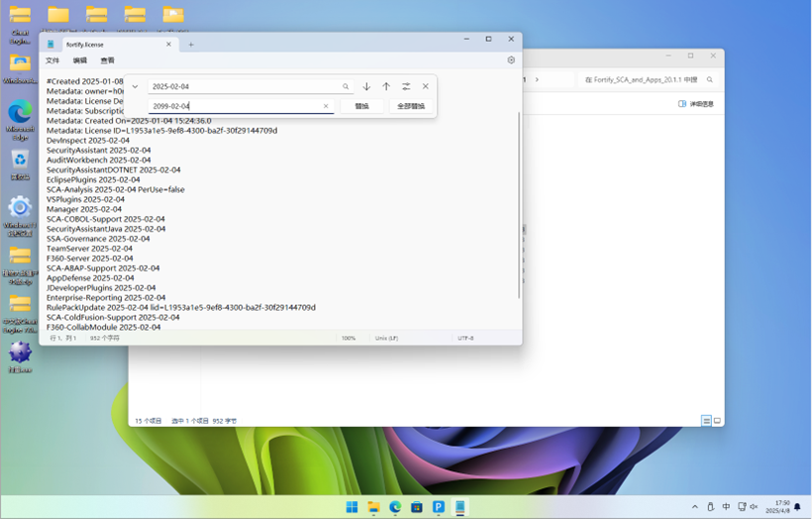The image size is (812, 519).
Task: Open Notepad settings gear
Action: coord(511,60)
